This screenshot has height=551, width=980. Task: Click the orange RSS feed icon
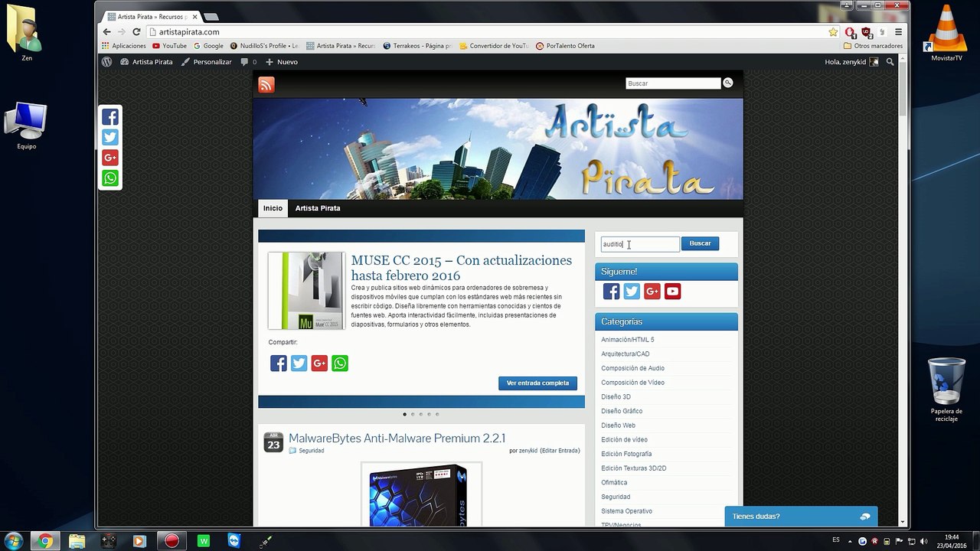(x=266, y=85)
